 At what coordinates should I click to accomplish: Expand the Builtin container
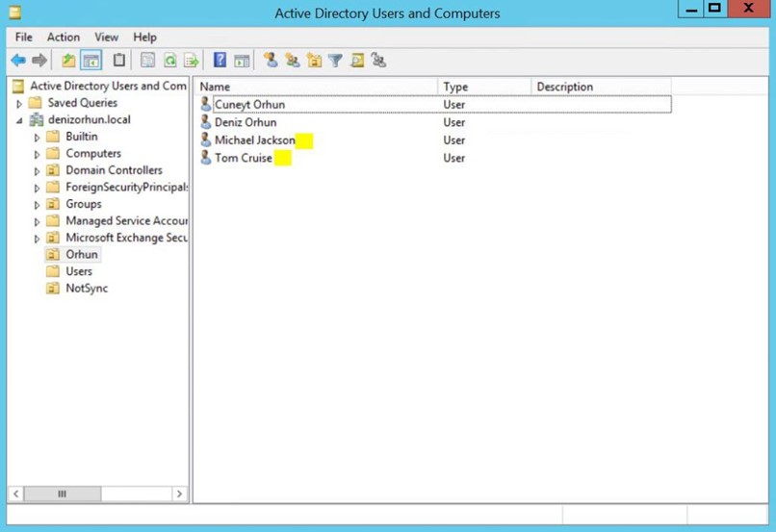click(37, 138)
